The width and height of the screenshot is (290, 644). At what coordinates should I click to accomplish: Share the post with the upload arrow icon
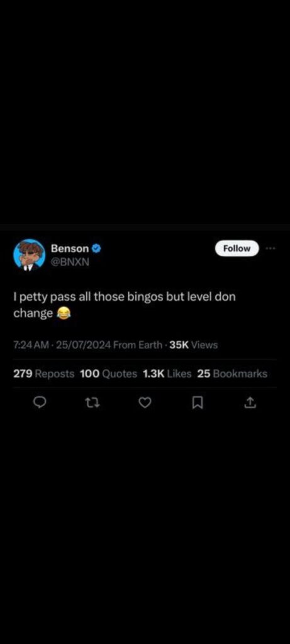click(250, 404)
